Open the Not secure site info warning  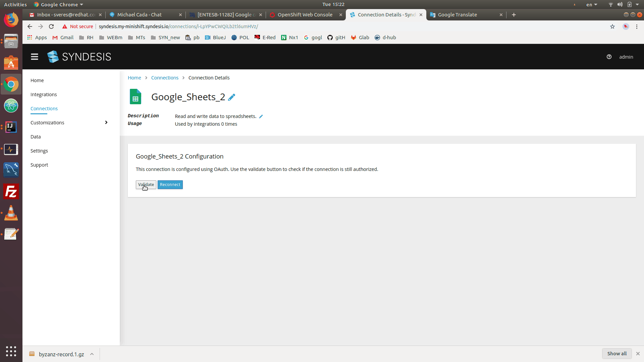point(77,26)
